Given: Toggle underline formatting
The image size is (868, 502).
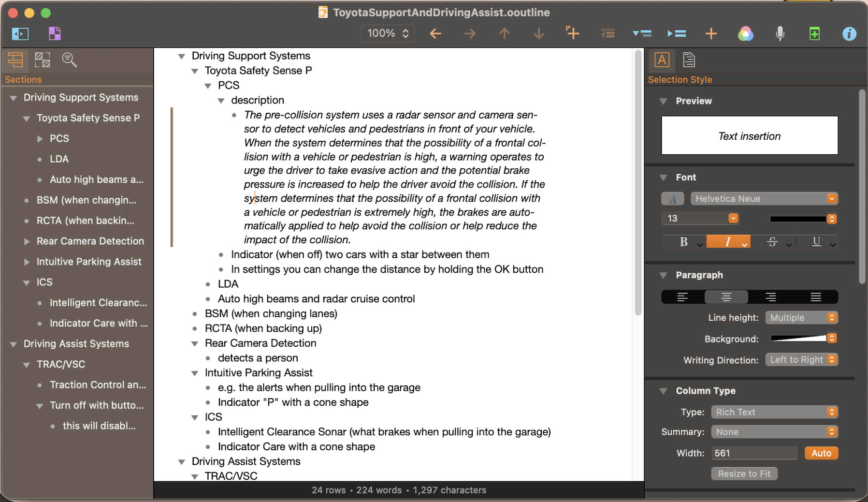Looking at the screenshot, I should point(816,242).
